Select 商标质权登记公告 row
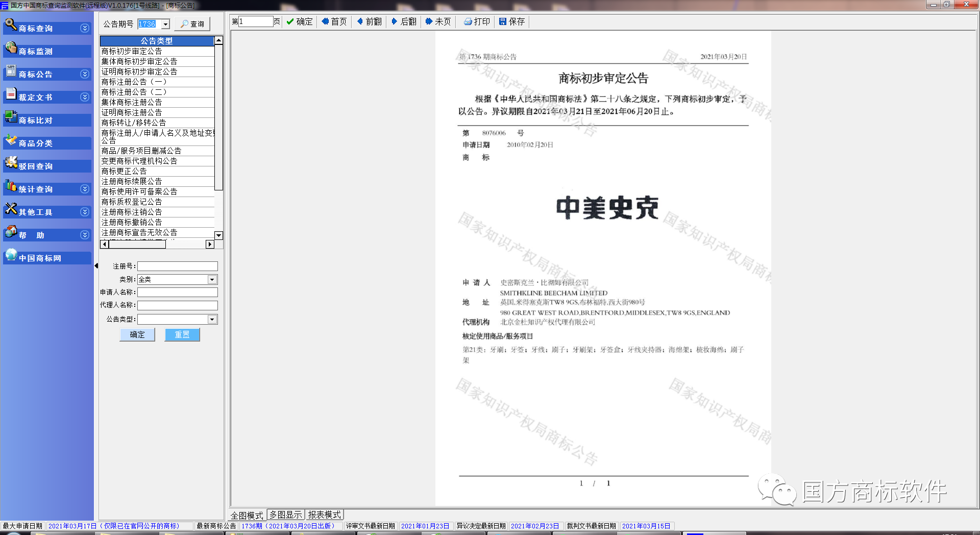Screen dimensions: 980x535 157,202
